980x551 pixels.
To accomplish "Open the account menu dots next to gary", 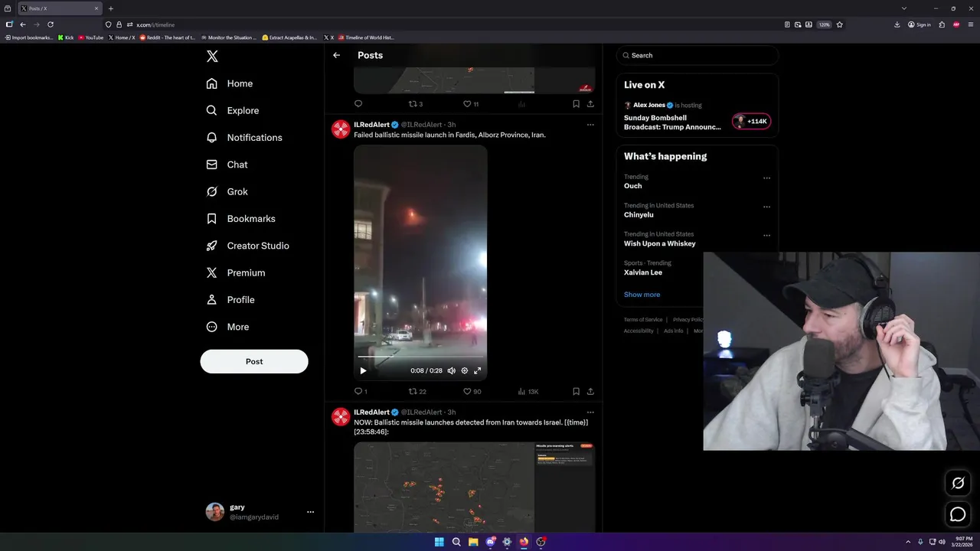I will click(310, 512).
